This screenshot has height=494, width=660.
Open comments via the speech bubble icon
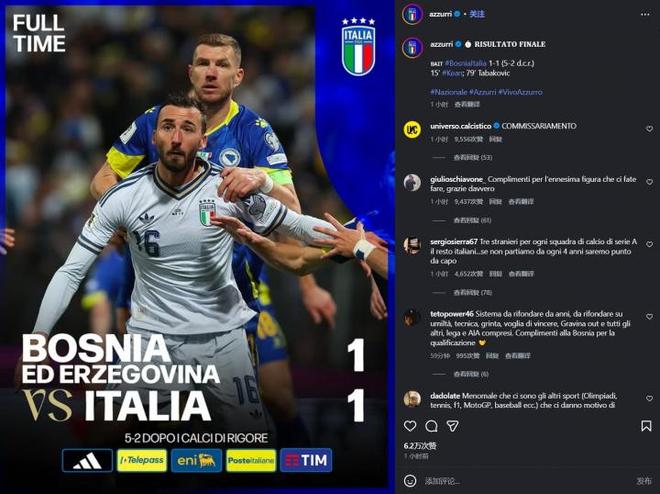[431, 426]
